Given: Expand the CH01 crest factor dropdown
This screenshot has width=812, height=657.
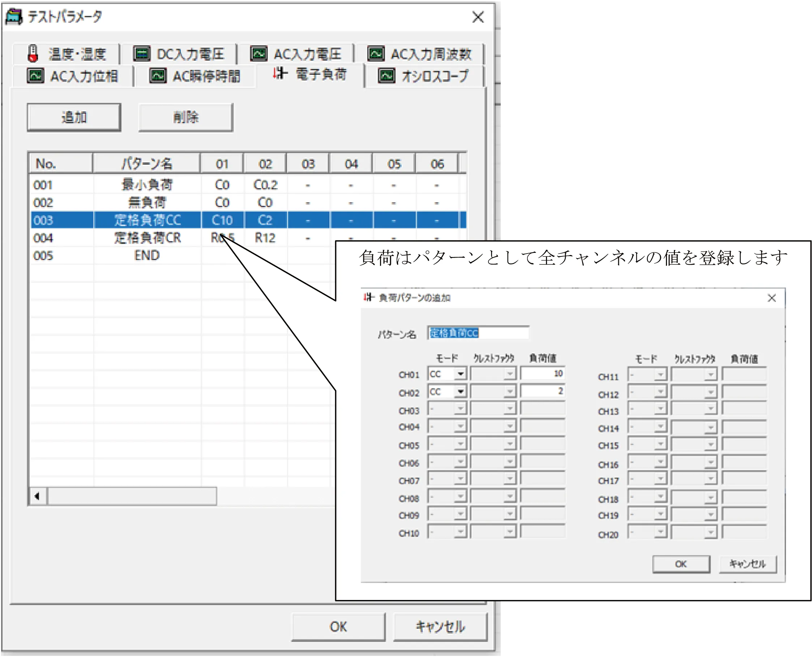Looking at the screenshot, I should pos(510,374).
